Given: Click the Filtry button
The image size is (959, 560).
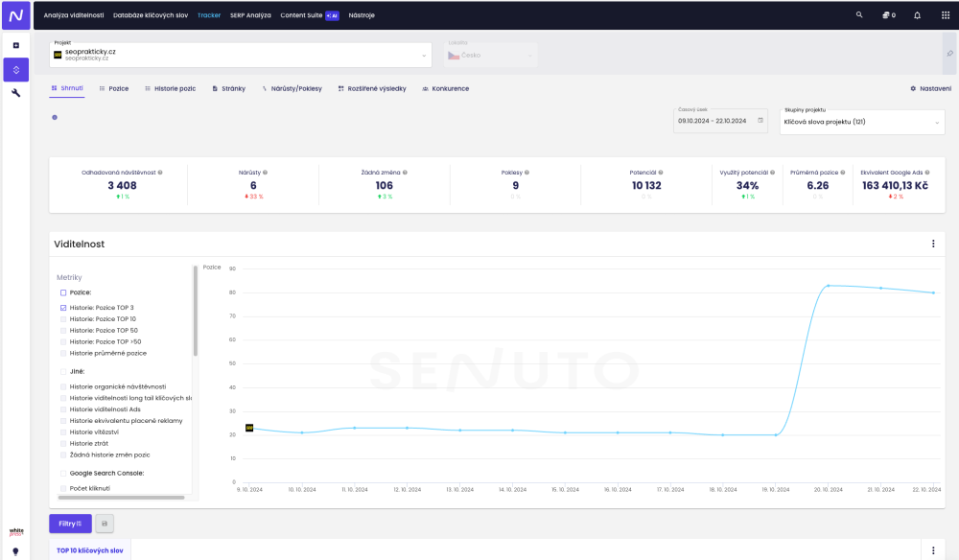Looking at the screenshot, I should (70, 524).
